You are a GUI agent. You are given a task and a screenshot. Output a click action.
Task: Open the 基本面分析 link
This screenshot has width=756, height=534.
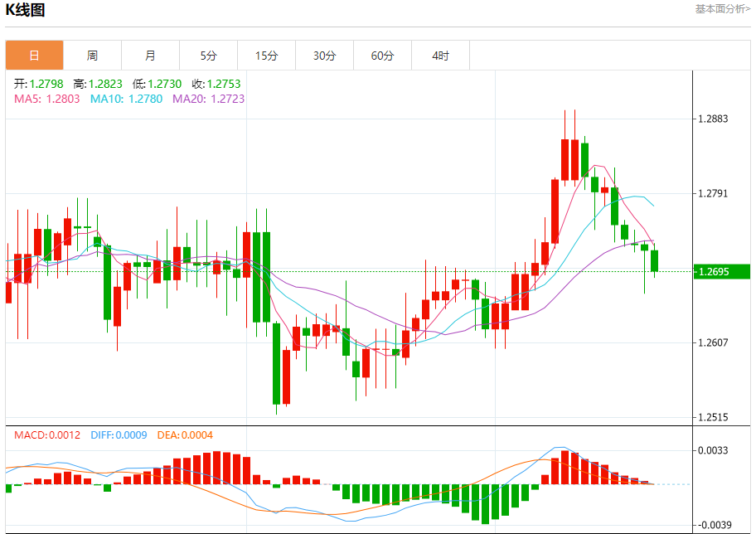pyautogui.click(x=722, y=8)
